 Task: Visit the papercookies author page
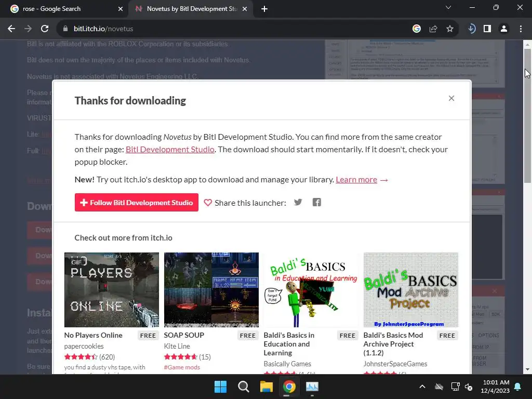click(84, 346)
